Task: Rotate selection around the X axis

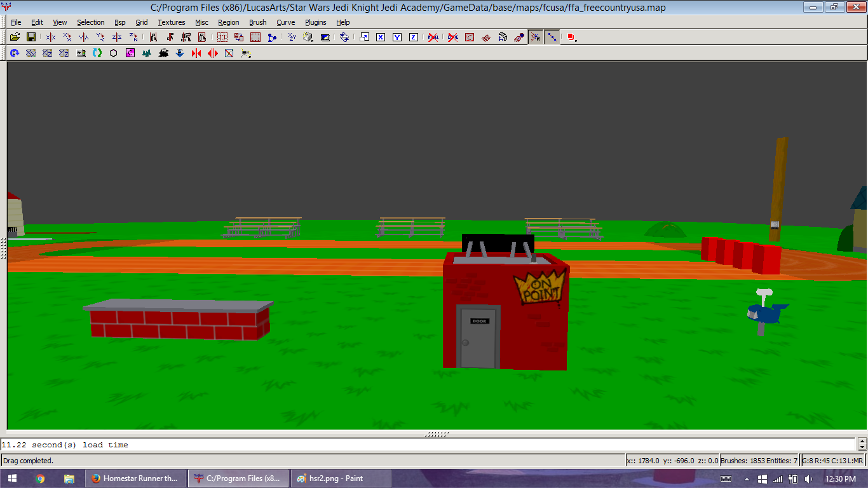Action: [67, 37]
